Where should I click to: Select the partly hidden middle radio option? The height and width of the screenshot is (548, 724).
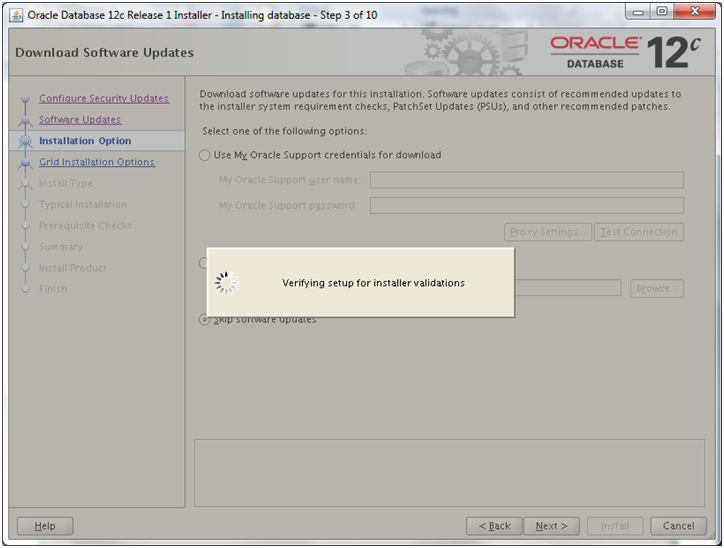[x=202, y=263]
